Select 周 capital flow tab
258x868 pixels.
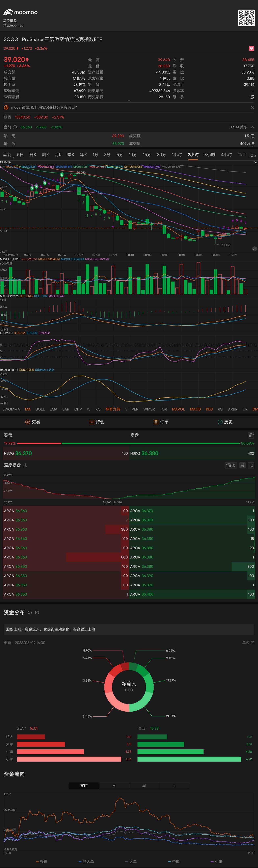[x=144, y=785]
